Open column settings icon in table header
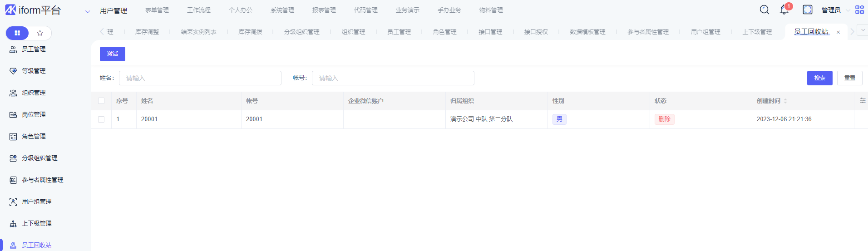Viewport: 868px width, 251px height. pos(863,101)
